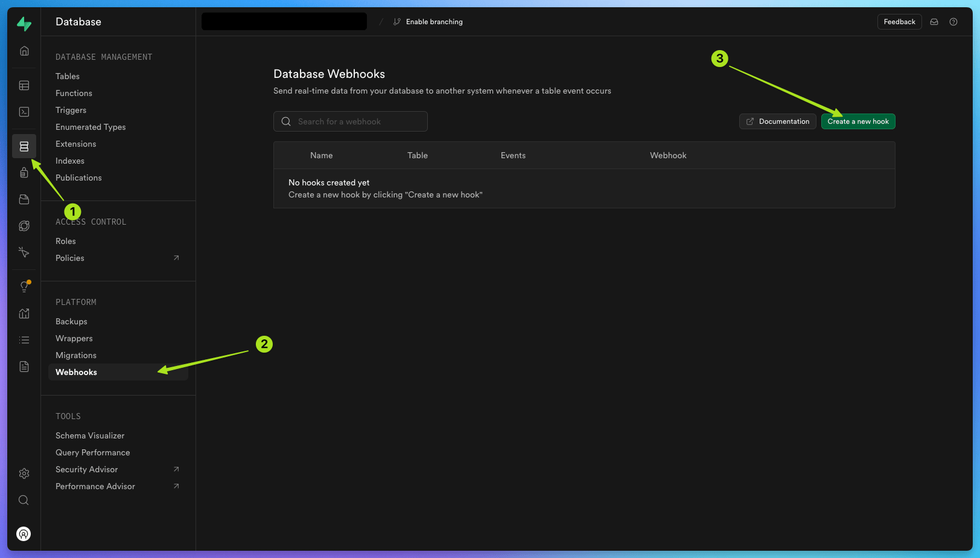980x558 pixels.
Task: Open project settings gear icon
Action: [24, 473]
